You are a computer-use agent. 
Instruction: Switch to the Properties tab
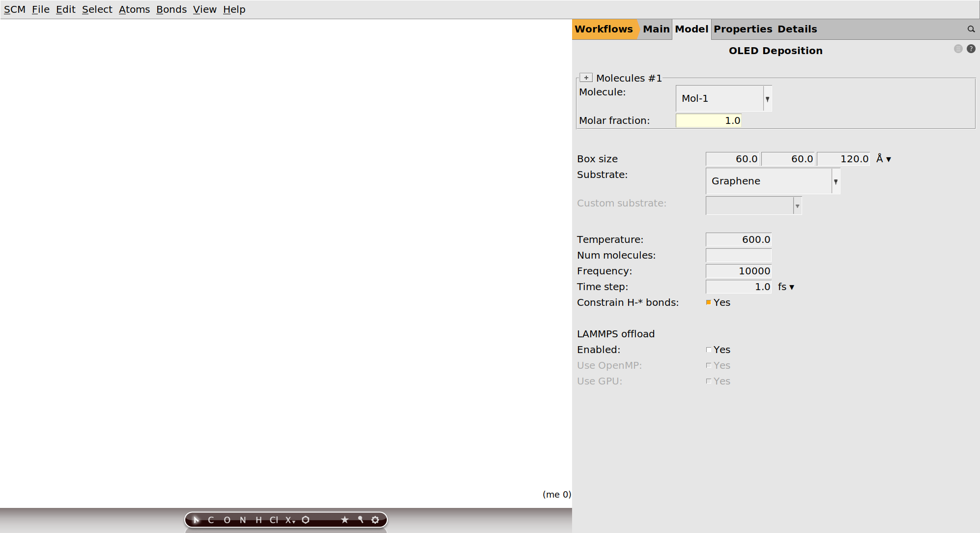[x=743, y=29]
